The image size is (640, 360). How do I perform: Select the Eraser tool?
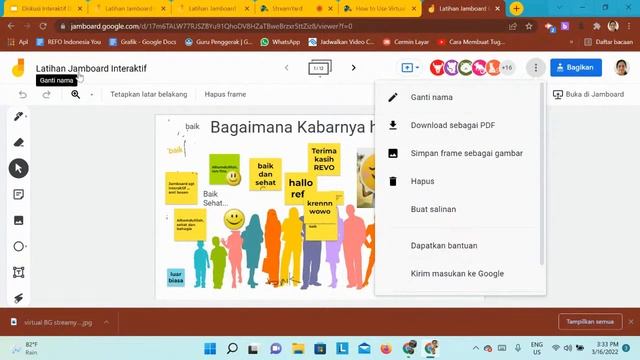point(18,142)
